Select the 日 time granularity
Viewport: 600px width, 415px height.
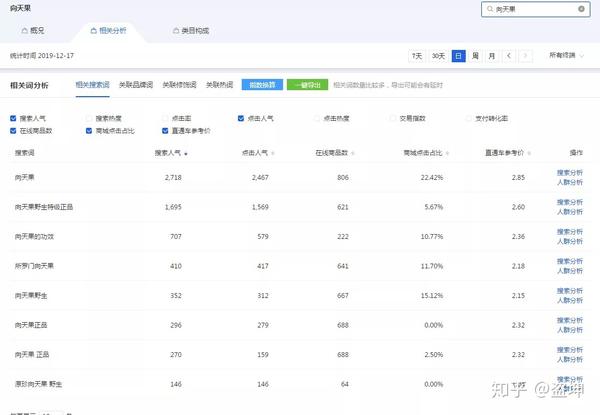(x=458, y=56)
